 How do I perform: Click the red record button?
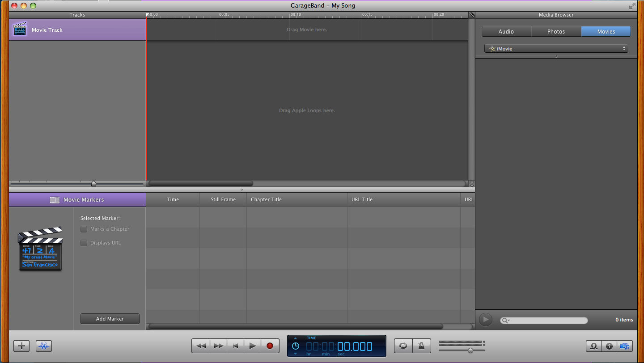pos(270,346)
